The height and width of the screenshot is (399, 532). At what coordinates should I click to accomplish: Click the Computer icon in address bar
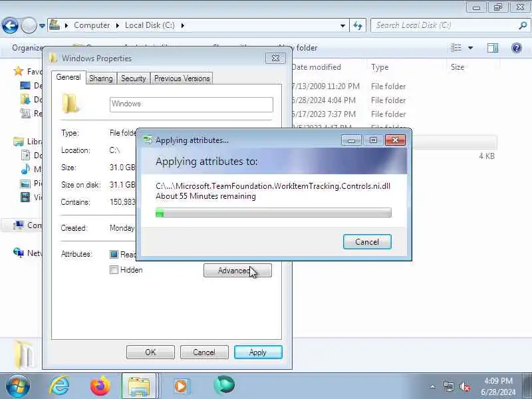coord(55,25)
